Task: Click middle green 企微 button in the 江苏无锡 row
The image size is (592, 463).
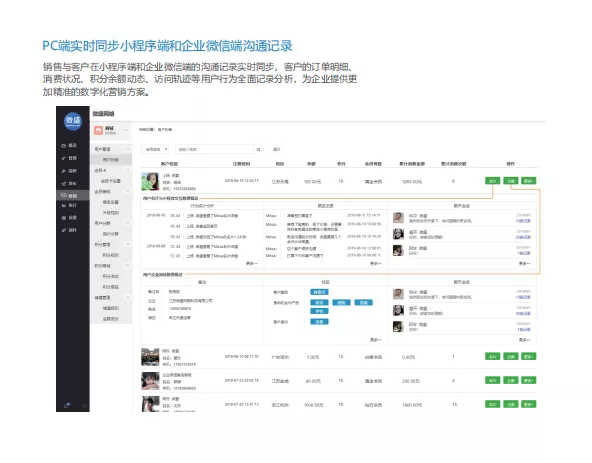Action: pyautogui.click(x=510, y=181)
